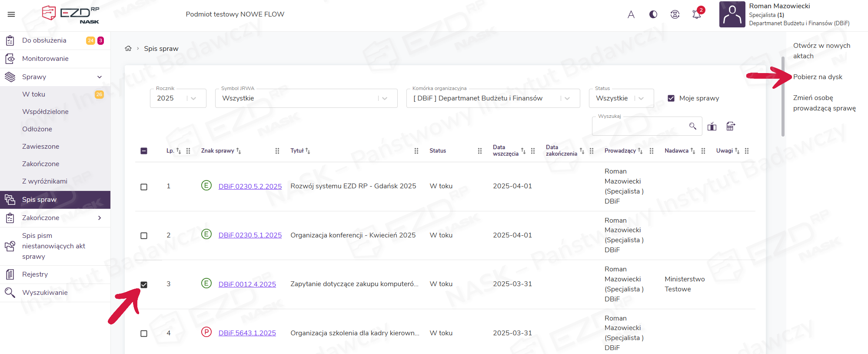Click the right panel vertical scrollbar
Screen dimensions: 868x354
pos(783,96)
